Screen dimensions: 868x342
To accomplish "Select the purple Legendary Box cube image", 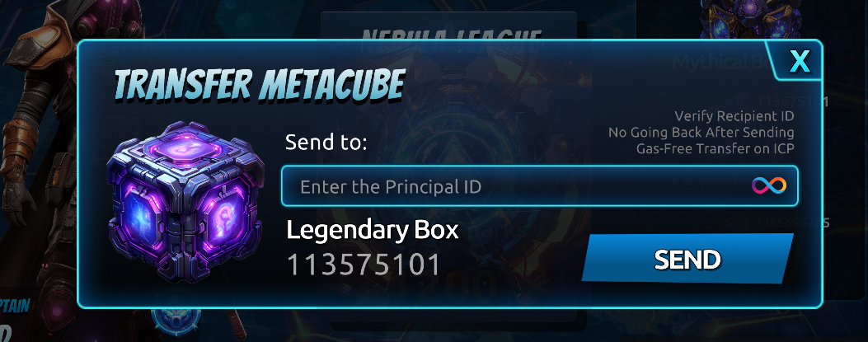I will (185, 201).
